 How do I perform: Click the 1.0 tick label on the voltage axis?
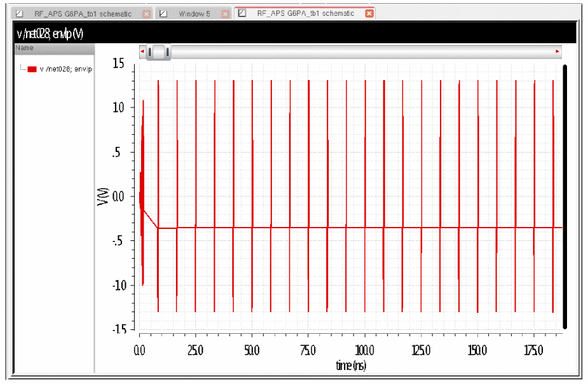pyautogui.click(x=118, y=107)
